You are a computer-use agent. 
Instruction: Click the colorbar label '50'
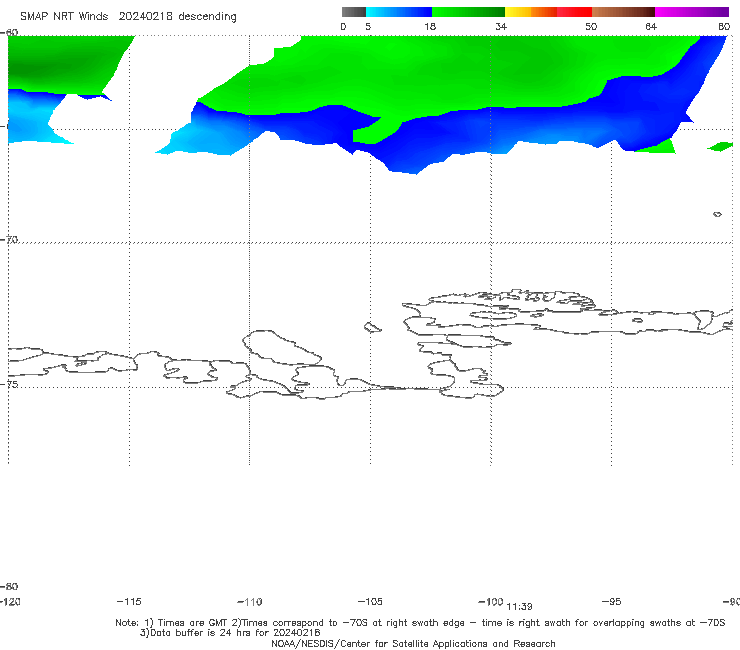591,26
